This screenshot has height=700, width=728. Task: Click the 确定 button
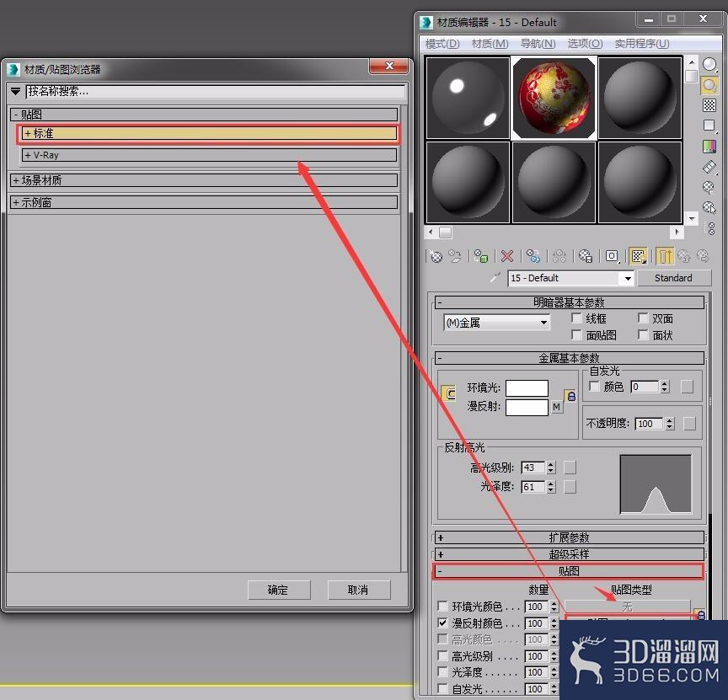click(x=279, y=590)
